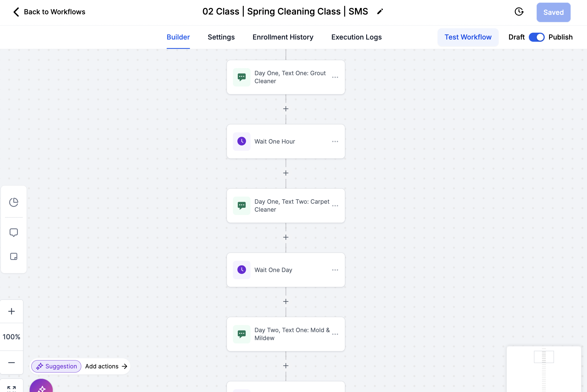Image resolution: width=587 pixels, height=392 pixels.
Task: Open options menu for Carpet Cleaner step
Action: 335,206
